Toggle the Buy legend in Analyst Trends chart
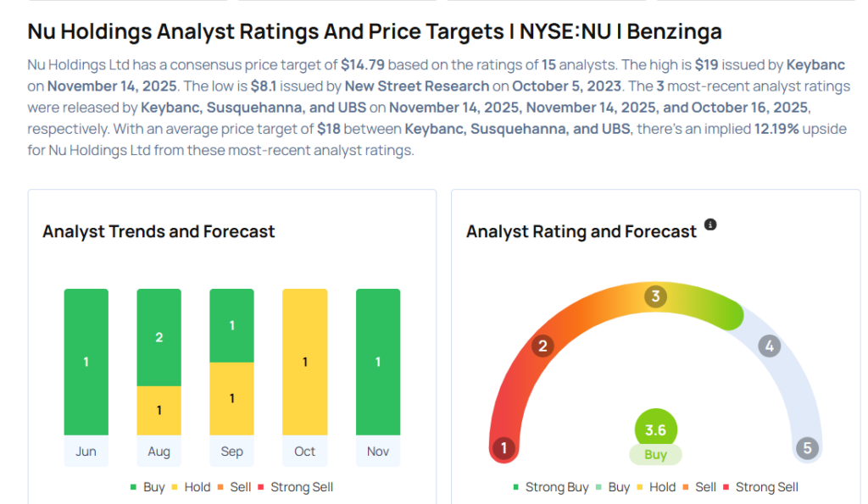 (x=147, y=487)
